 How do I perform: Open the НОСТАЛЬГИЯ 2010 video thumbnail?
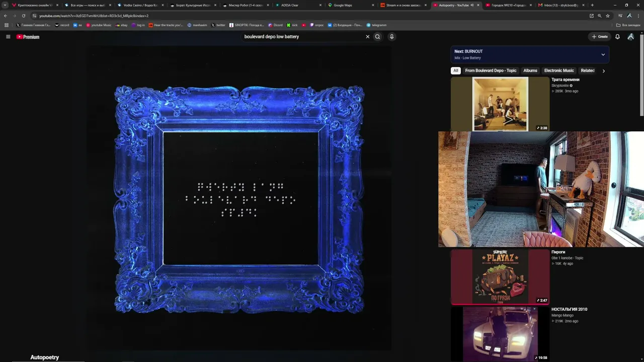pyautogui.click(x=500, y=334)
